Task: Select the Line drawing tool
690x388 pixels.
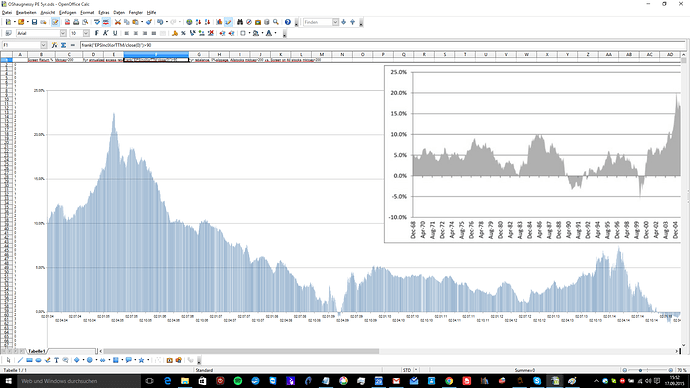Action: [20, 360]
